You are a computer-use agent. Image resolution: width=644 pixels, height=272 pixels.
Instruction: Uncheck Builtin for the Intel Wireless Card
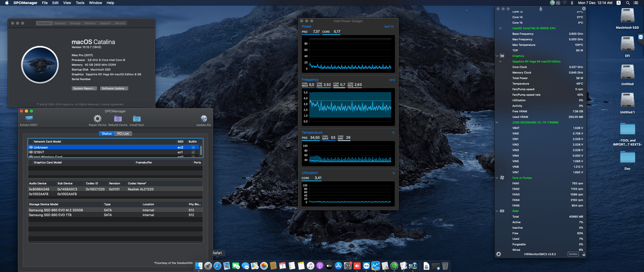coord(193,157)
